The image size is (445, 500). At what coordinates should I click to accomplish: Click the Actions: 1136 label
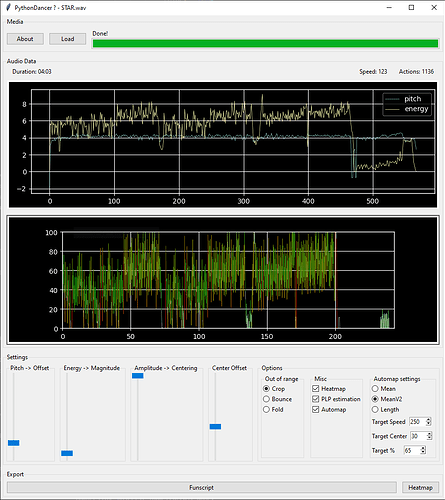[416, 71]
